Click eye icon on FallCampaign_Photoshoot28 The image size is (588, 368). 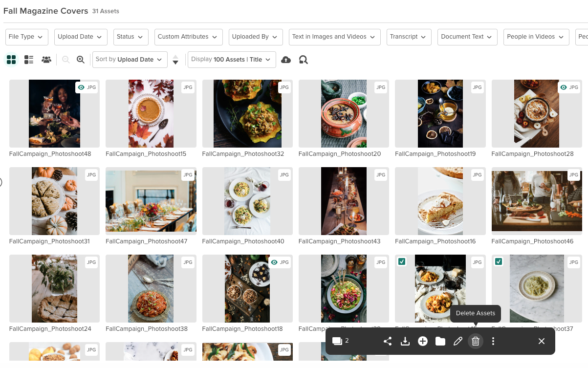click(564, 87)
